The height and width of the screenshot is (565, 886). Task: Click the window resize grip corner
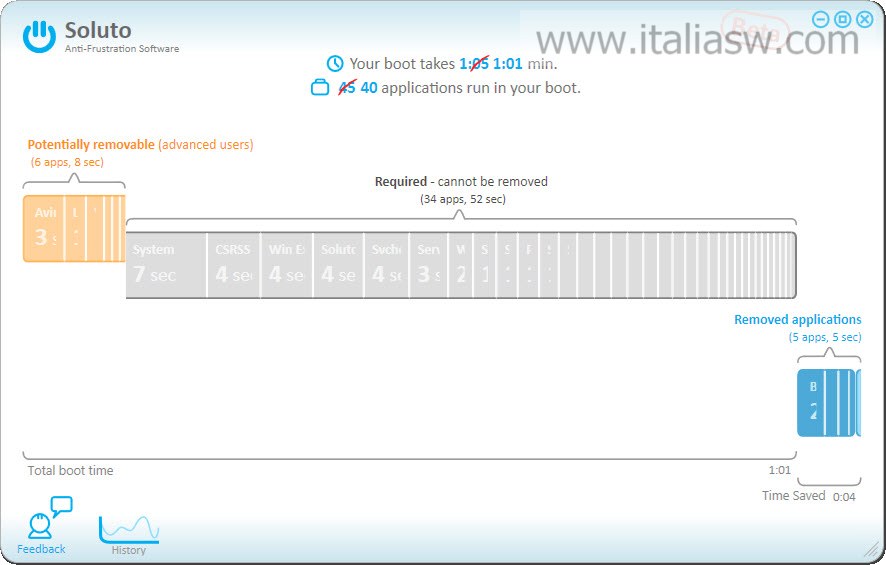pos(873,549)
